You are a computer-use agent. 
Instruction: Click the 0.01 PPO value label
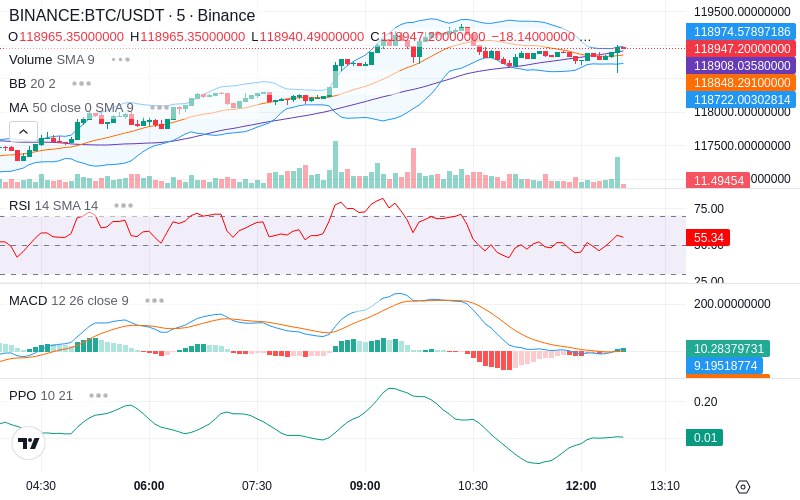705,437
